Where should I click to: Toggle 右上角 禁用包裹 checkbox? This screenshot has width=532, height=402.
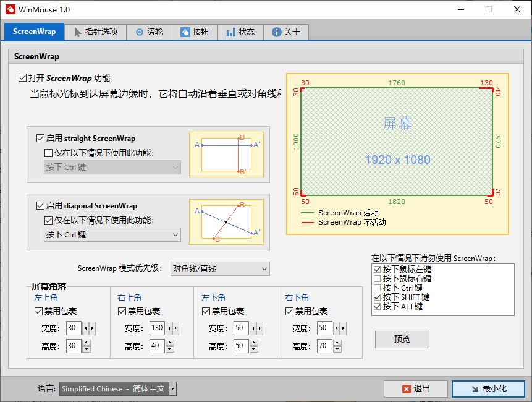122,311
